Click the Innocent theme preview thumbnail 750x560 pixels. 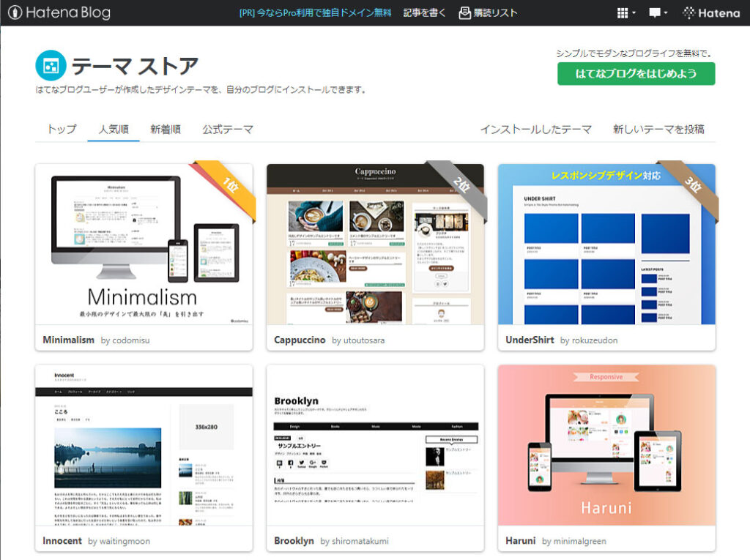click(144, 445)
